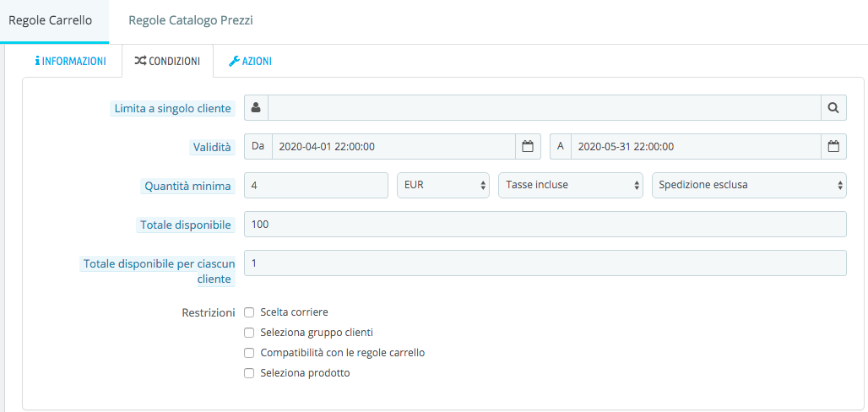The width and height of the screenshot is (868, 412).
Task: Click the Validità help label
Action: click(x=211, y=147)
